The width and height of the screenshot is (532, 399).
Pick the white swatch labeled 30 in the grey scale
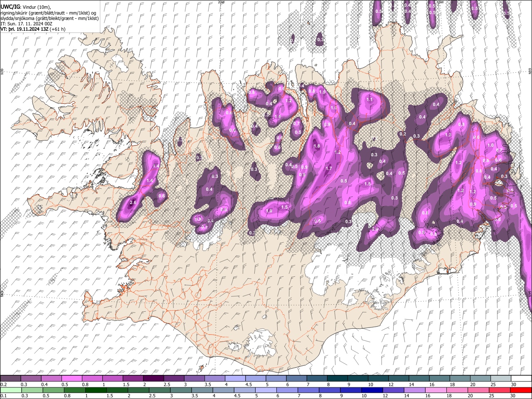(x=521, y=378)
